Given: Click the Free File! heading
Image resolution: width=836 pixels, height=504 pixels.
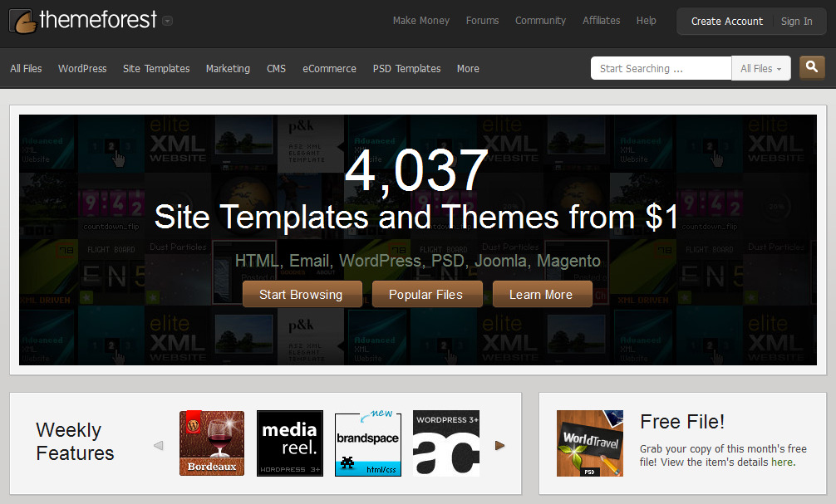Looking at the screenshot, I should pyautogui.click(x=682, y=422).
